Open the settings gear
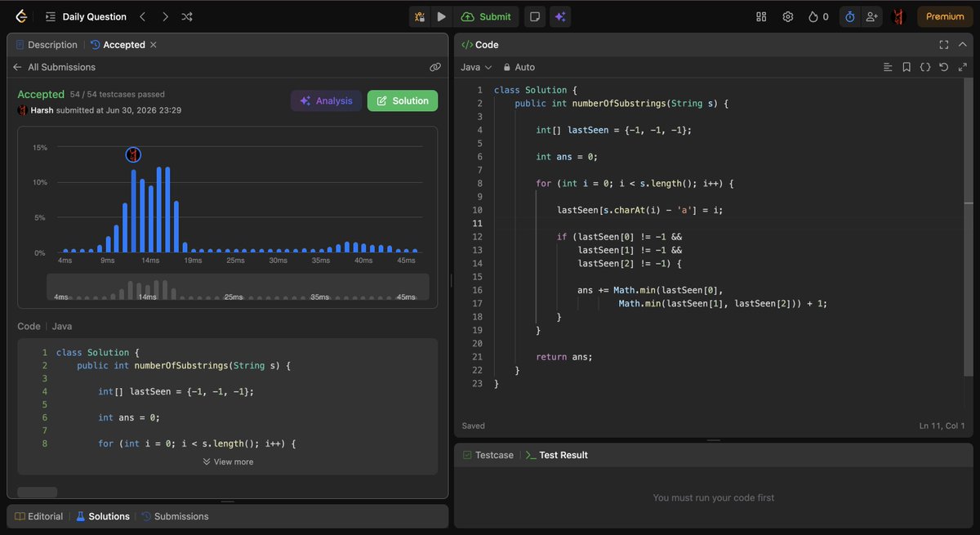Image resolution: width=980 pixels, height=535 pixels. point(787,16)
